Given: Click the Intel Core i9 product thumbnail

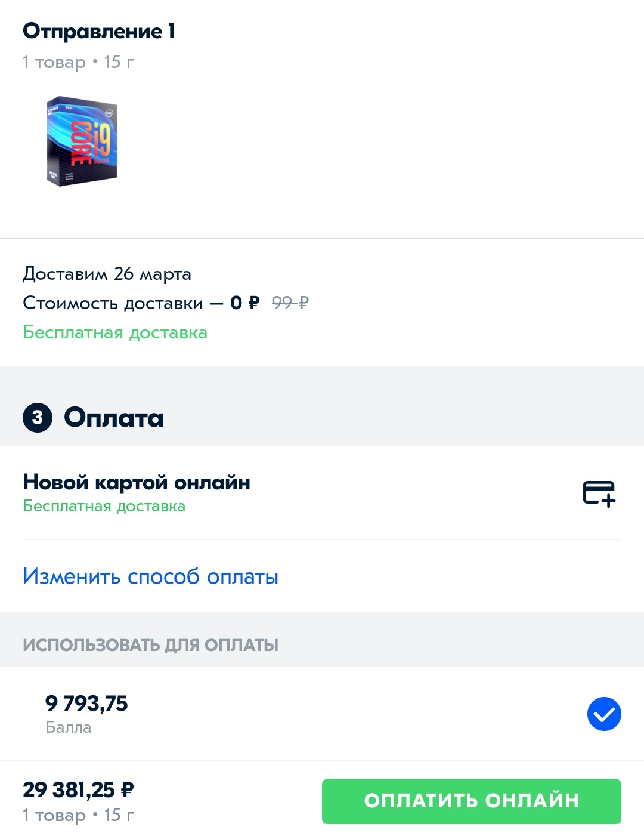Looking at the screenshot, I should coord(82,141).
